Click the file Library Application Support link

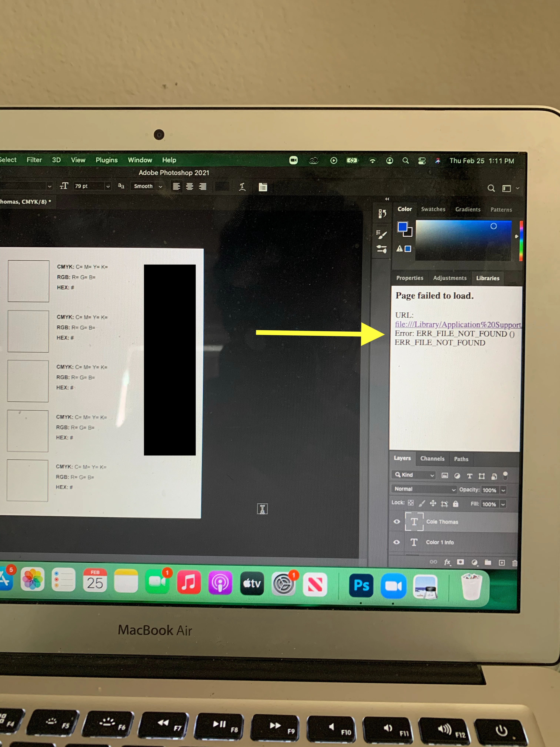coord(458,325)
